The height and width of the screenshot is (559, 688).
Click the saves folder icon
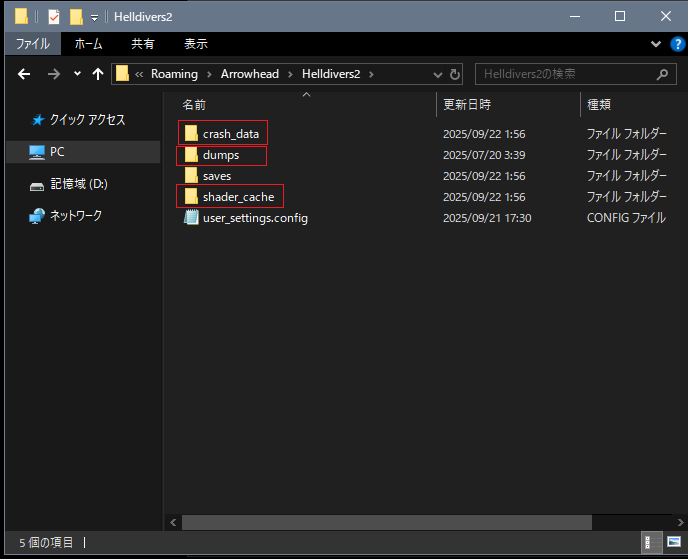coord(191,175)
